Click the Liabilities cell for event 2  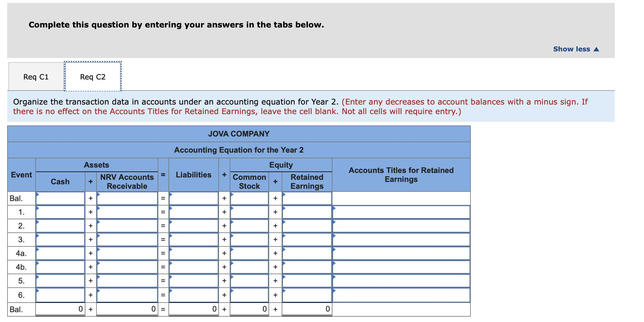[x=194, y=226]
